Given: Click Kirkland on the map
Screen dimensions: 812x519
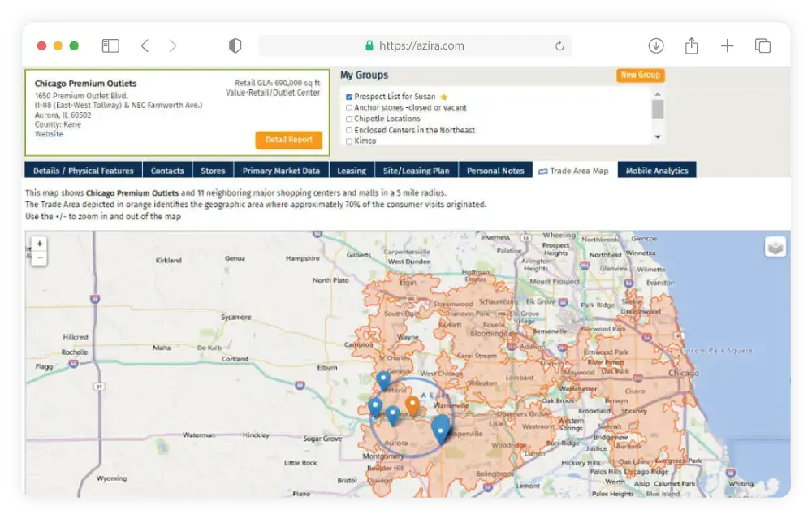Looking at the screenshot, I should (x=169, y=260).
